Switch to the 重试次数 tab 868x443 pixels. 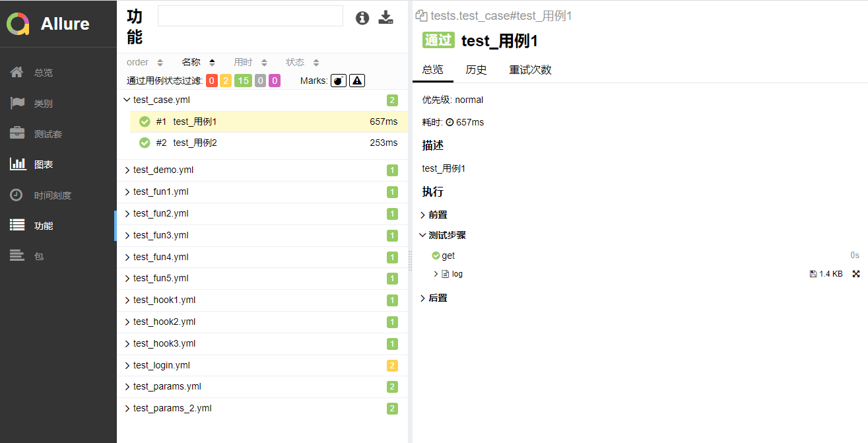click(530, 70)
